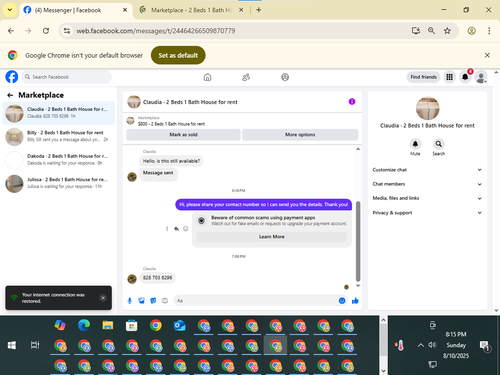This screenshot has width=500, height=375.
Task: React to the message smiley icon
Action: coord(186,229)
